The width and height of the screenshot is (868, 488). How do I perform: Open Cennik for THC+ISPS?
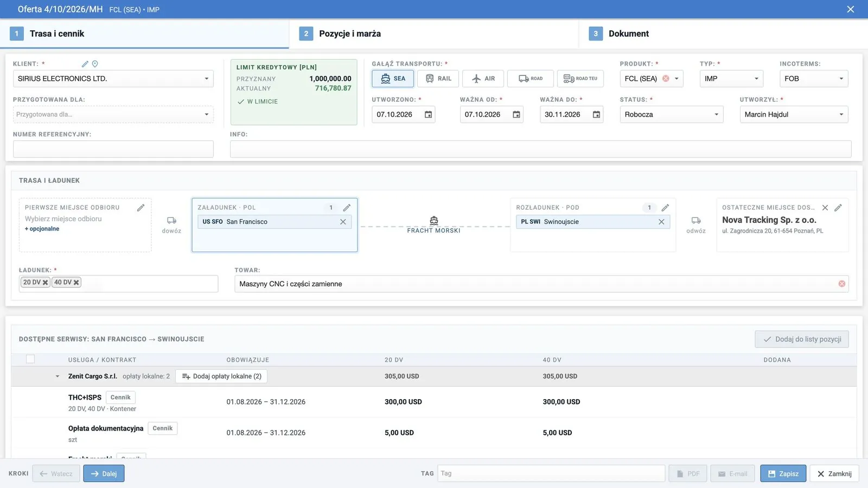click(120, 397)
